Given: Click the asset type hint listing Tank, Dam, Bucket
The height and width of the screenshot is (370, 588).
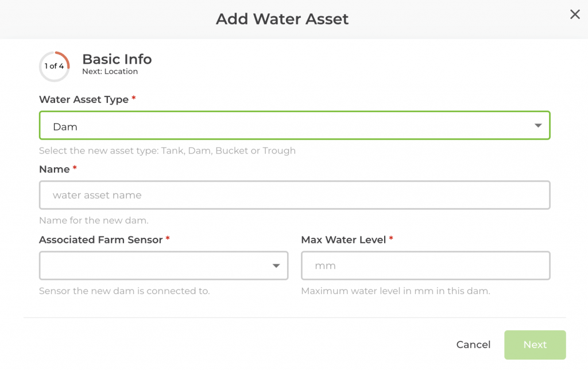Looking at the screenshot, I should [x=167, y=151].
